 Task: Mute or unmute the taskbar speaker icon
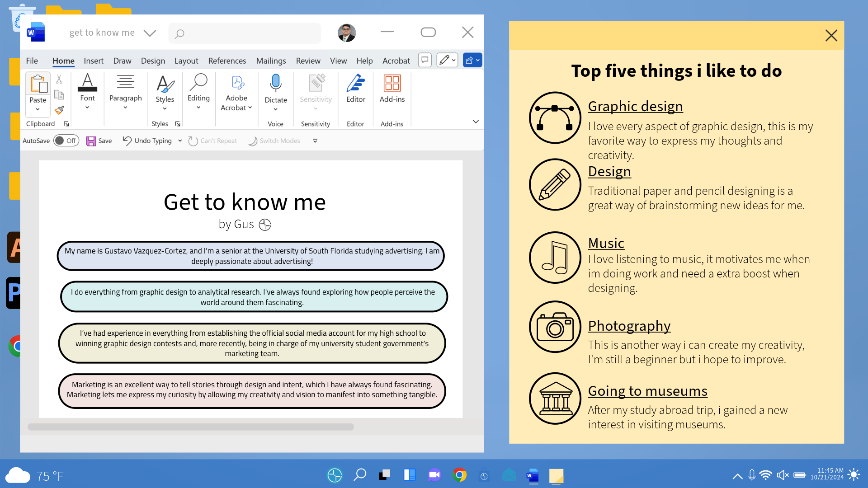point(783,475)
